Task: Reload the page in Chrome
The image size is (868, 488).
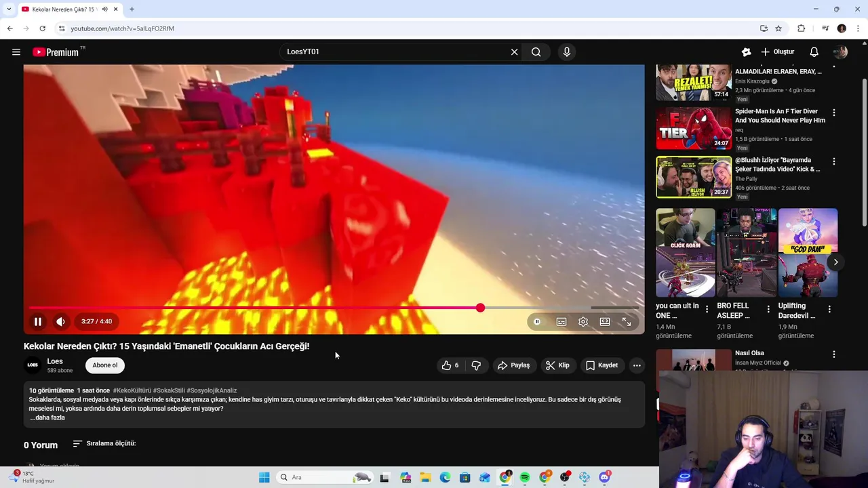Action: point(42,28)
